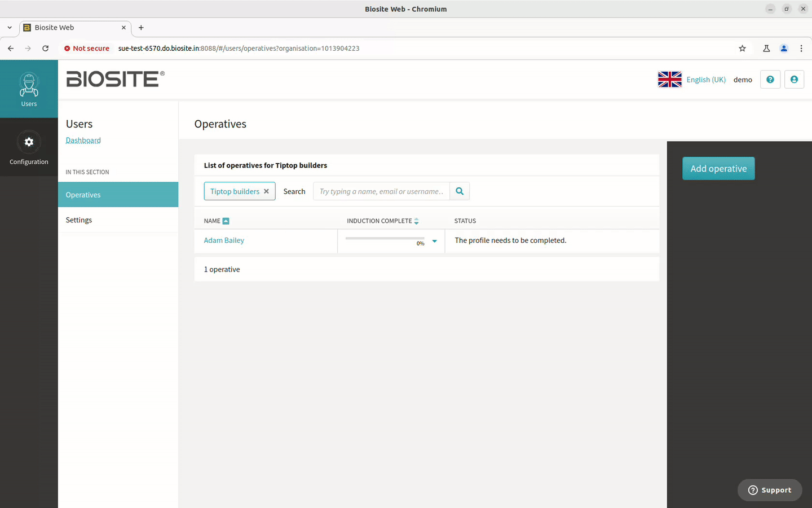Image resolution: width=812 pixels, height=508 pixels.
Task: Open the user account profile icon
Action: (x=794, y=80)
